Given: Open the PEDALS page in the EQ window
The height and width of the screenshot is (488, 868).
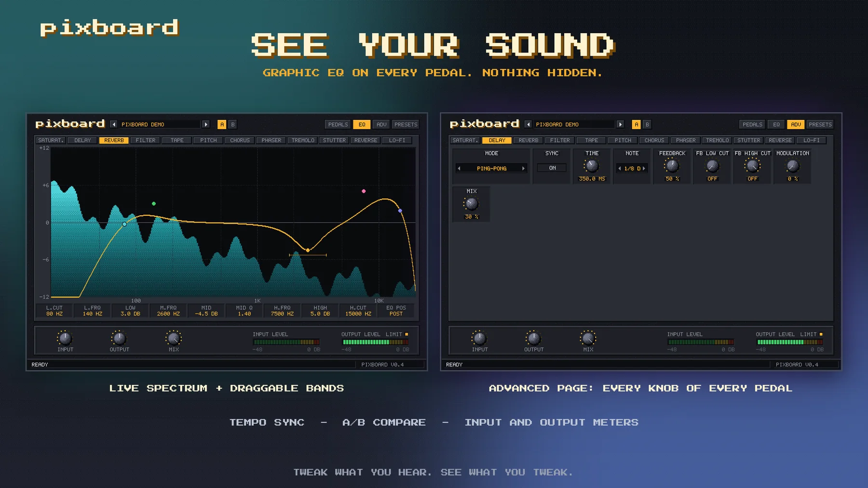Looking at the screenshot, I should click(338, 124).
